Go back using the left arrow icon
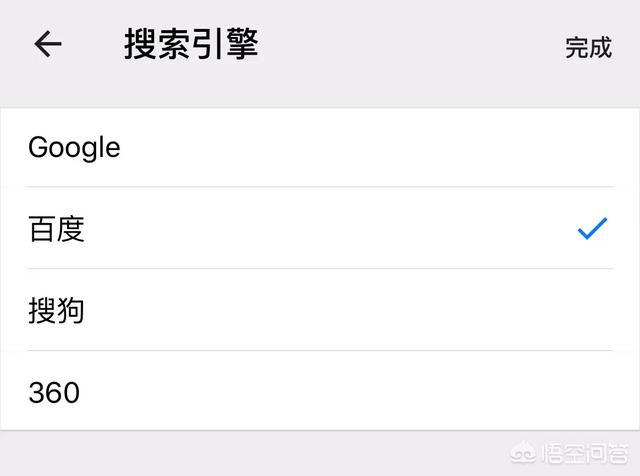The width and height of the screenshot is (640, 476). pyautogui.click(x=48, y=44)
